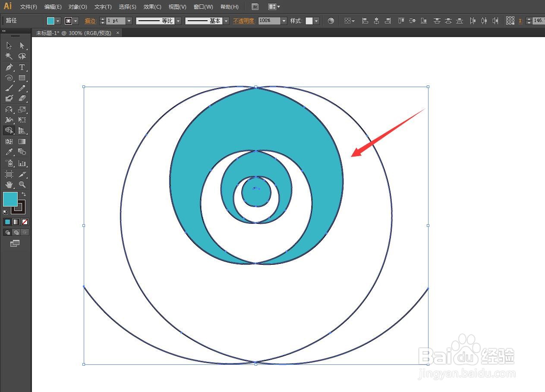Choose the Hand tool
545x392 pixels.
pos(9,185)
